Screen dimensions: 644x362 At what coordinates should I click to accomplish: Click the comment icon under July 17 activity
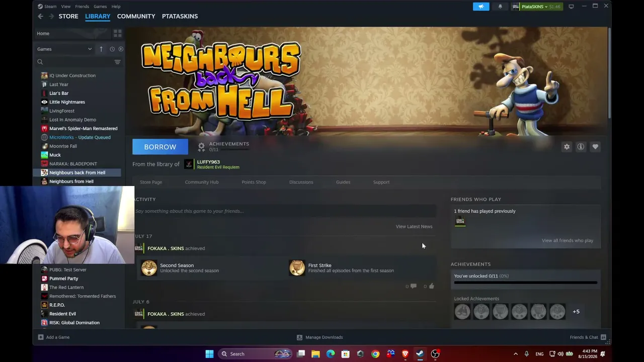tap(413, 286)
